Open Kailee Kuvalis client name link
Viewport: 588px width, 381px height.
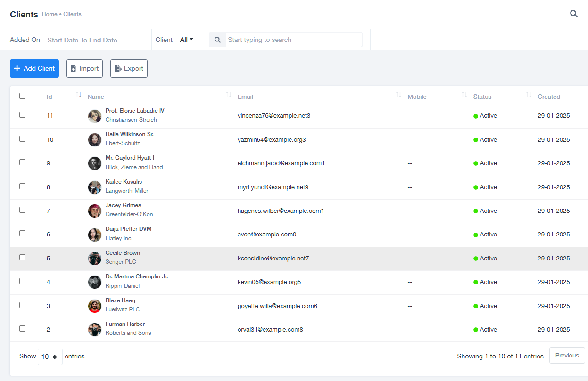(x=124, y=182)
